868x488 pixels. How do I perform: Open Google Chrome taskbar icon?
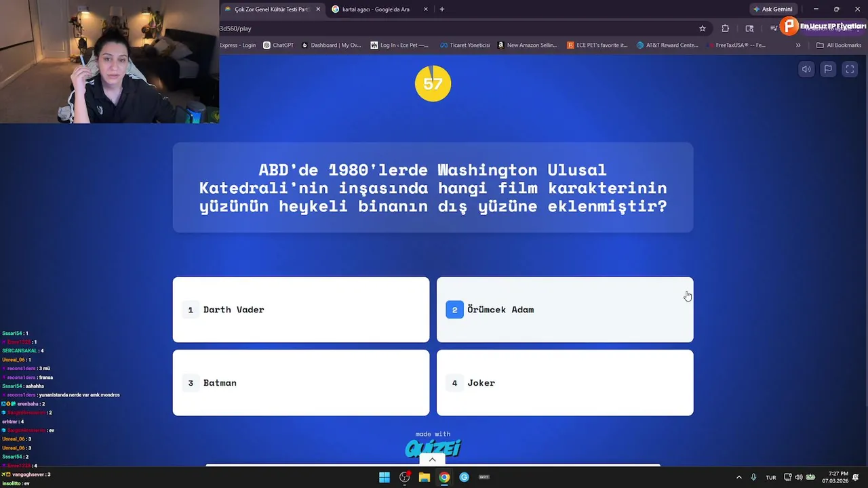(444, 477)
